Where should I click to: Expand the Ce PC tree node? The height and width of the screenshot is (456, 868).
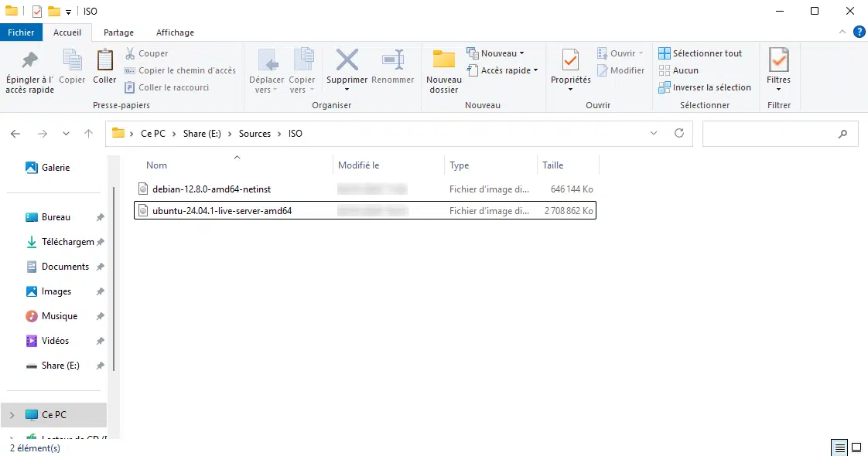click(12, 414)
